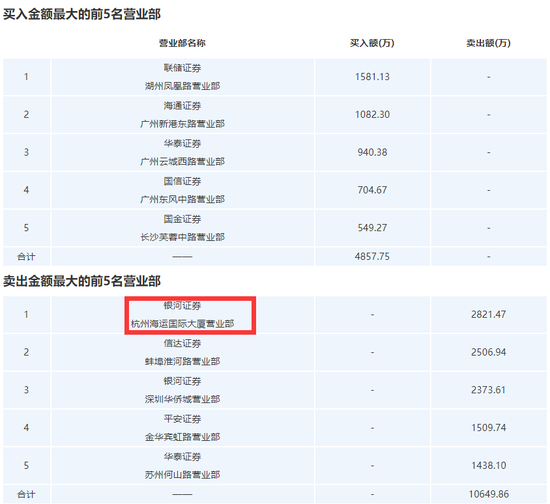Select 信达证券 蚌埠淮河路营业部 entry
The height and width of the screenshot is (504, 550).
pyautogui.click(x=182, y=352)
